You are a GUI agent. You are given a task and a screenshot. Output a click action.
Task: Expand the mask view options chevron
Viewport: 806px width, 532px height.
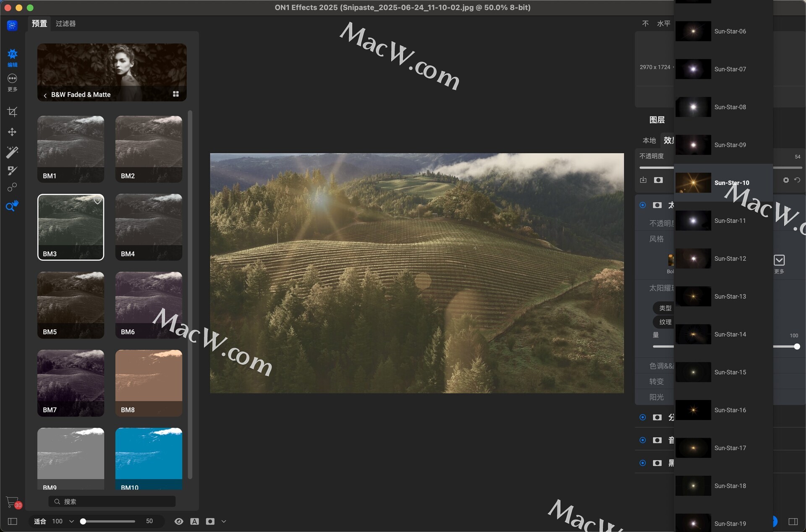[224, 521]
